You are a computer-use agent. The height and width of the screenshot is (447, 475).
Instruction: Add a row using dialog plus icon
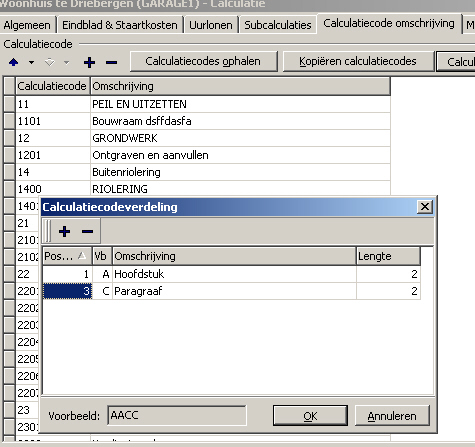(64, 231)
